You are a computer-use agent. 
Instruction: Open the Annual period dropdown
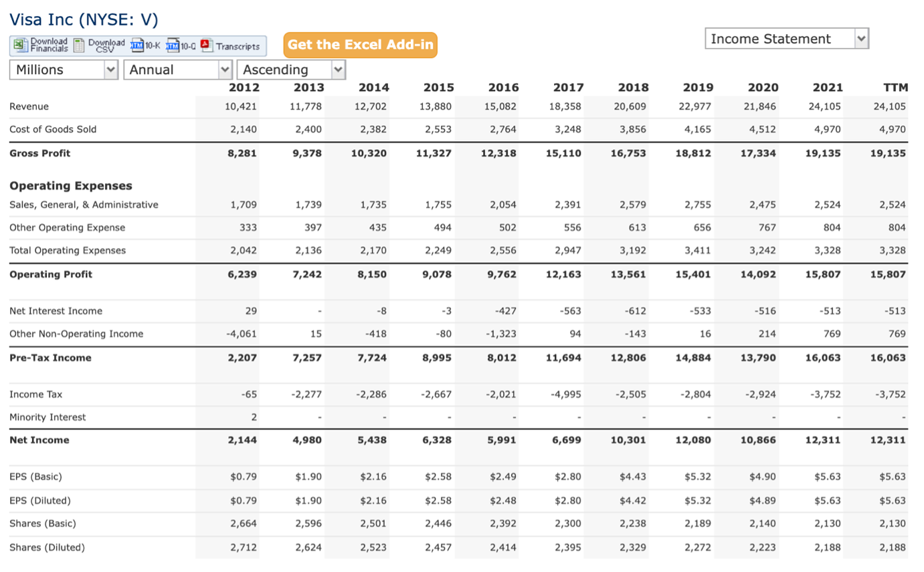179,70
